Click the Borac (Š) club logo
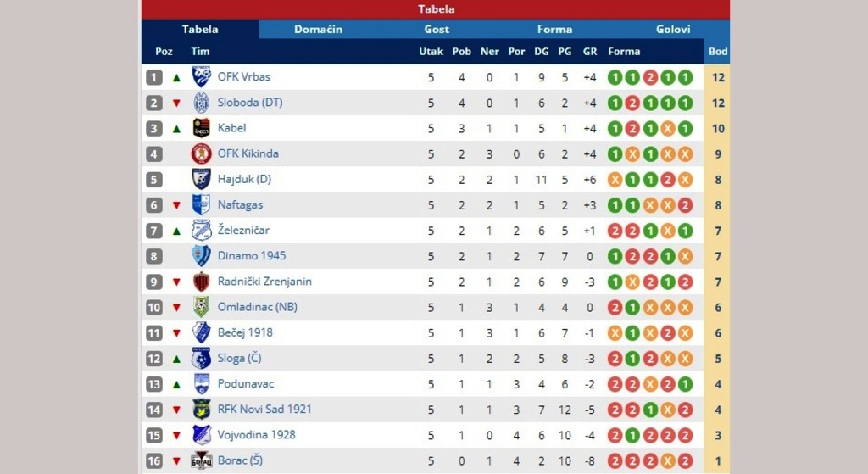 201,460
